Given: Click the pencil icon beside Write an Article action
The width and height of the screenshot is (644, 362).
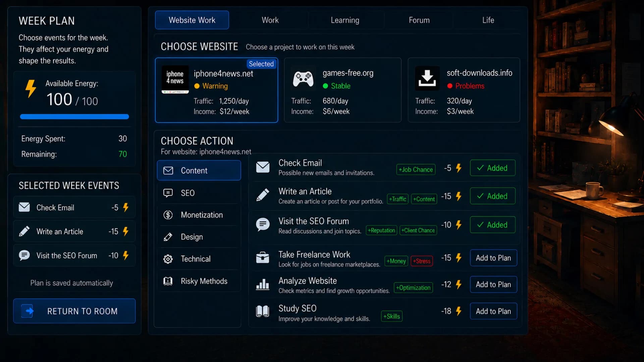Looking at the screenshot, I should coord(263,195).
